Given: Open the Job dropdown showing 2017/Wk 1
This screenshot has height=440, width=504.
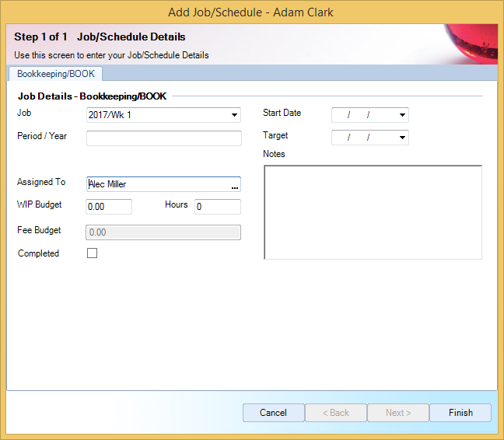Looking at the screenshot, I should click(x=163, y=115).
